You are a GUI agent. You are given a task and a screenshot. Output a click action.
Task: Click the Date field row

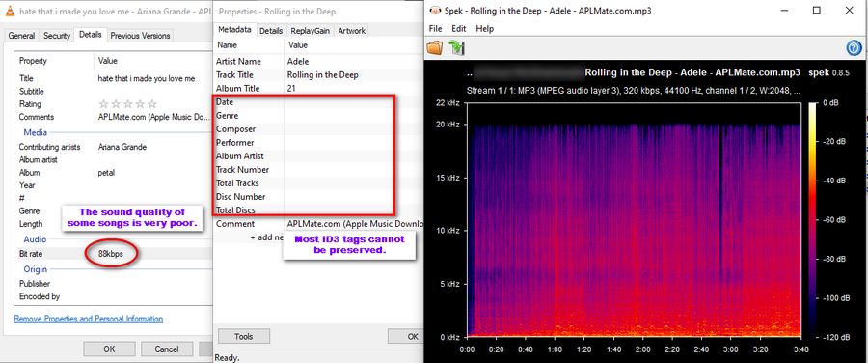tap(319, 102)
